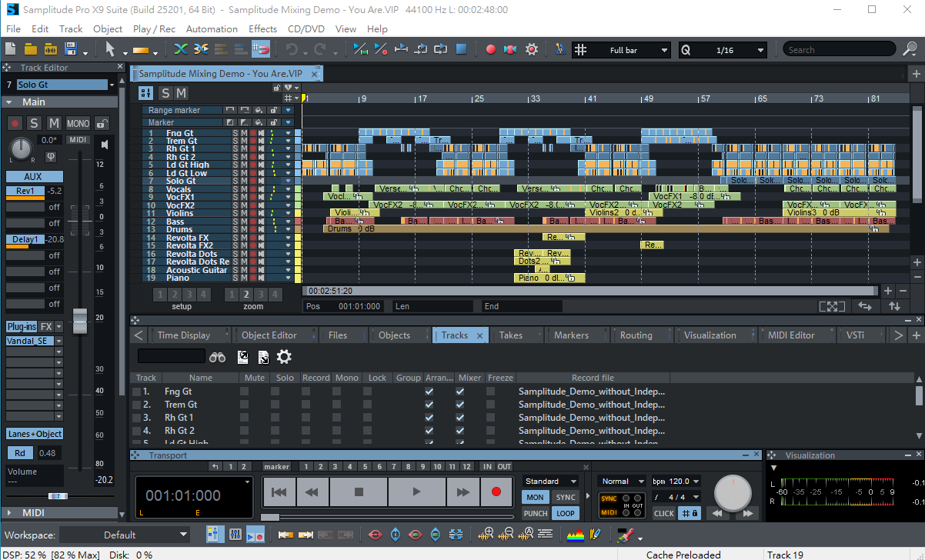The image size is (925, 560).
Task: Open Tracks panel gear settings icon
Action: tap(285, 356)
